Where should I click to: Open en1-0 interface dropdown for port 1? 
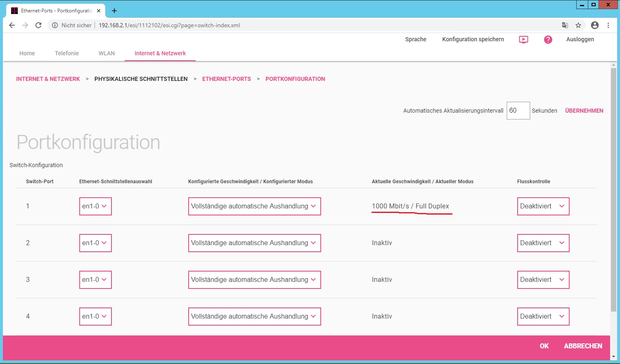point(95,206)
